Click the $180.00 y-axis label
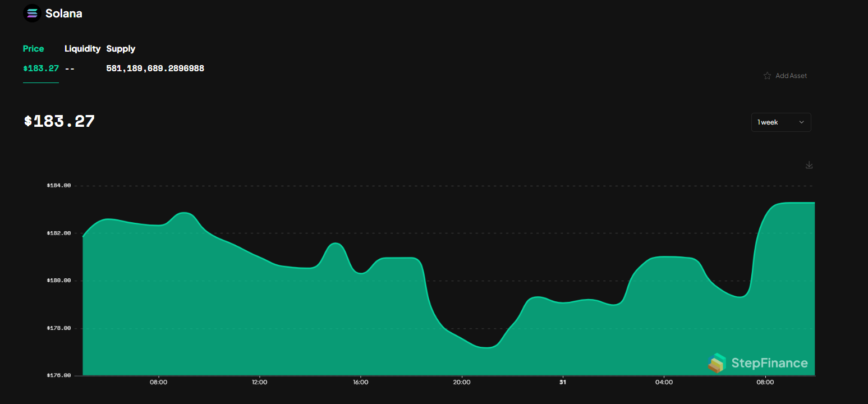The image size is (868, 404). [x=59, y=281]
